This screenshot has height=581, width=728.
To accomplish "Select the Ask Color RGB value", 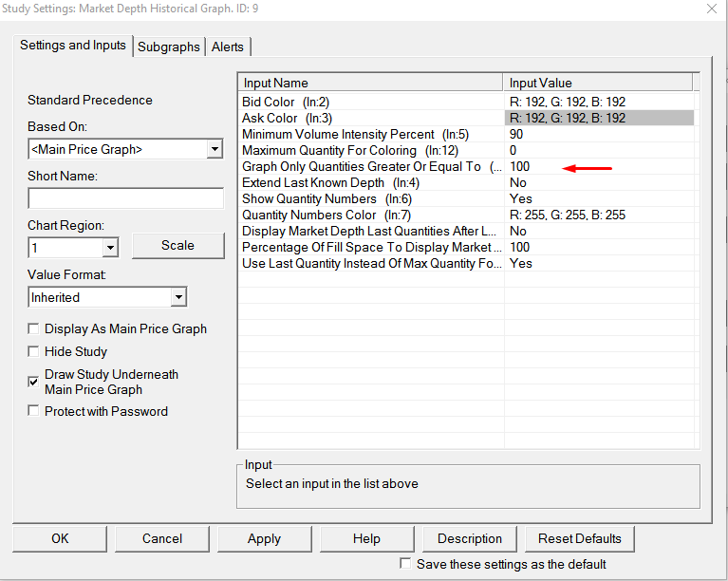I will click(599, 118).
